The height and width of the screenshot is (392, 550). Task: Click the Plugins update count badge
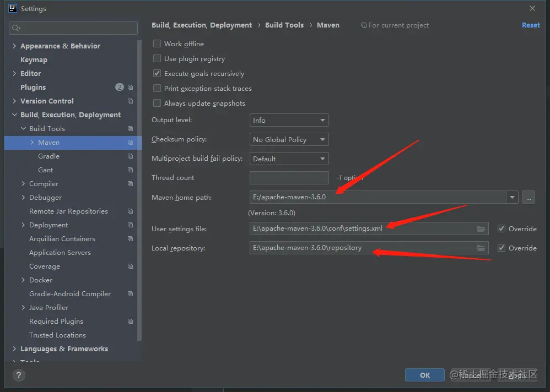[119, 87]
